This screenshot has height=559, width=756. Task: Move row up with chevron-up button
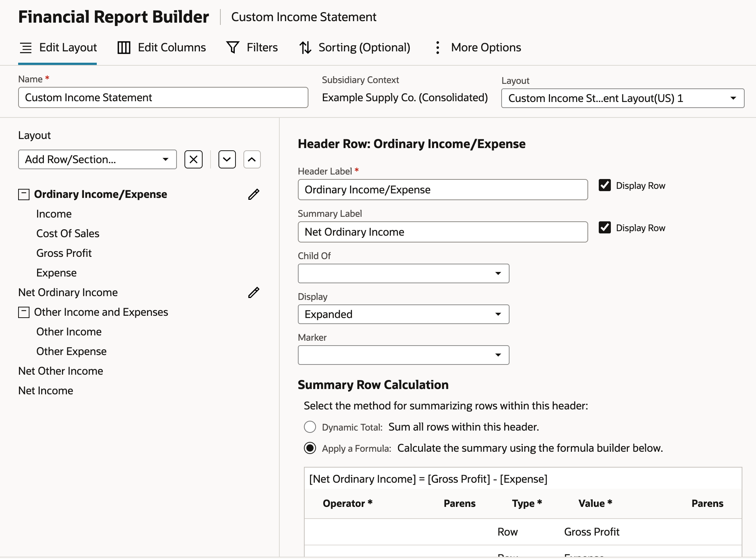(252, 159)
